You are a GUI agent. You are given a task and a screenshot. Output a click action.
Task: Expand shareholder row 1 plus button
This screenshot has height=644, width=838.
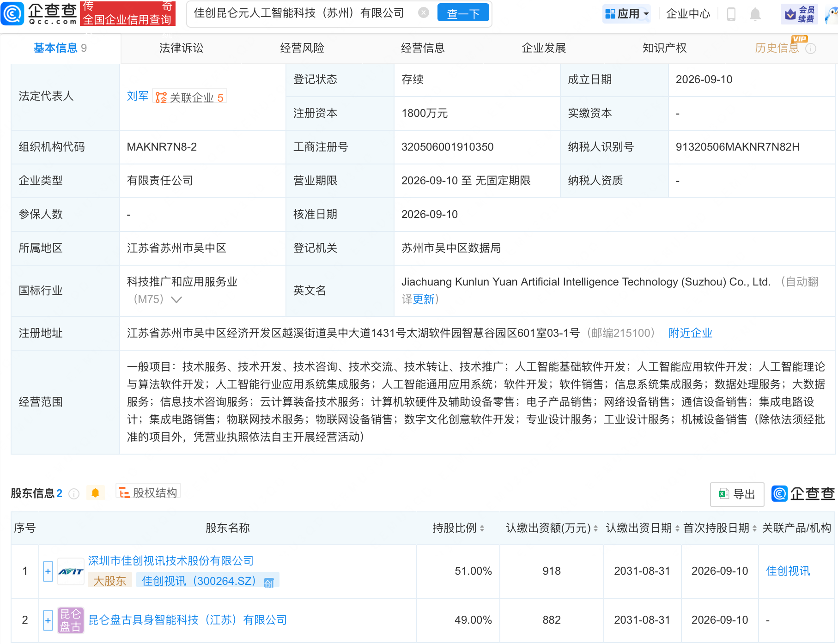[x=48, y=571]
